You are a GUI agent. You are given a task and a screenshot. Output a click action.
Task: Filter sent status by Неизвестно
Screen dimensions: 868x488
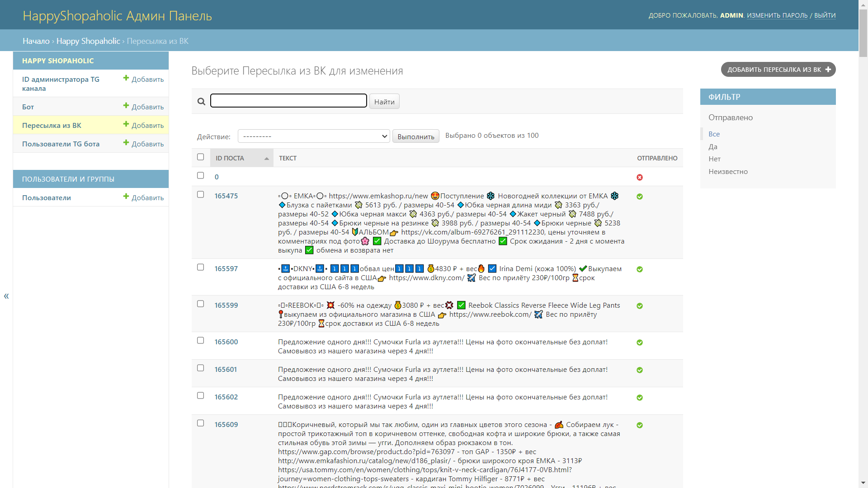pyautogui.click(x=728, y=171)
